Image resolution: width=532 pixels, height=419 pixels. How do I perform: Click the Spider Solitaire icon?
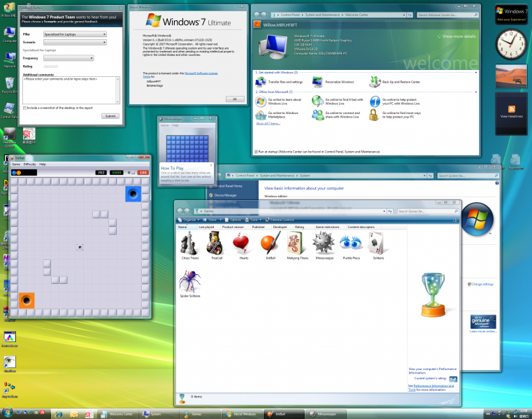click(x=190, y=283)
